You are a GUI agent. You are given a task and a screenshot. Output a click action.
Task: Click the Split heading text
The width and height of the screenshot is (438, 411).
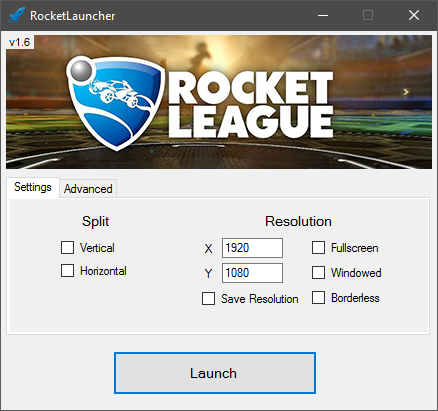(95, 222)
